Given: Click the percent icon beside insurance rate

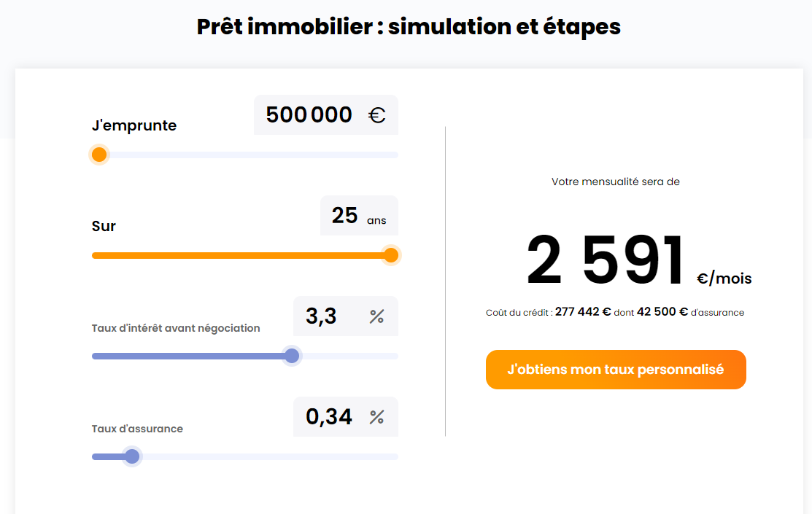Looking at the screenshot, I should tap(376, 417).
